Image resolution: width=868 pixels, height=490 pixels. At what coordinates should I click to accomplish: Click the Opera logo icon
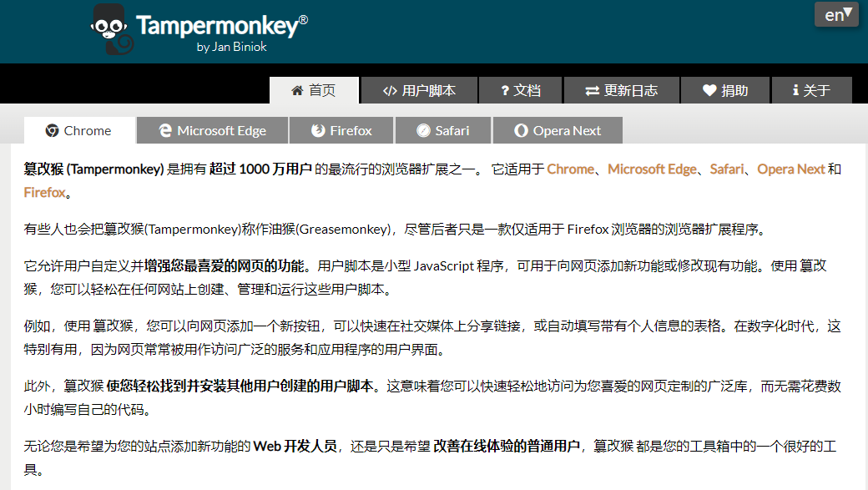521,131
